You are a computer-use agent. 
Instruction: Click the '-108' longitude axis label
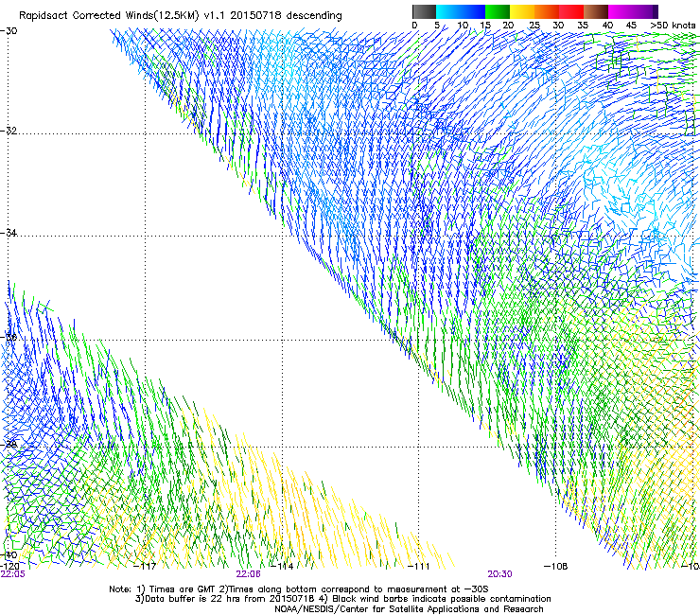pyautogui.click(x=556, y=567)
